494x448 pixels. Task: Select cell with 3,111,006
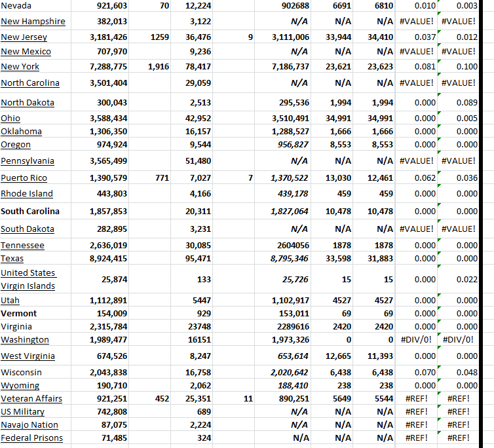click(283, 37)
